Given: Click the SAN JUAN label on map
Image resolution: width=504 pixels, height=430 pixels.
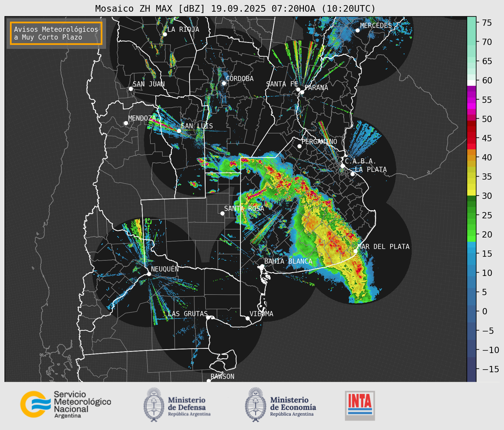Looking at the screenshot, I should tap(148, 84).
